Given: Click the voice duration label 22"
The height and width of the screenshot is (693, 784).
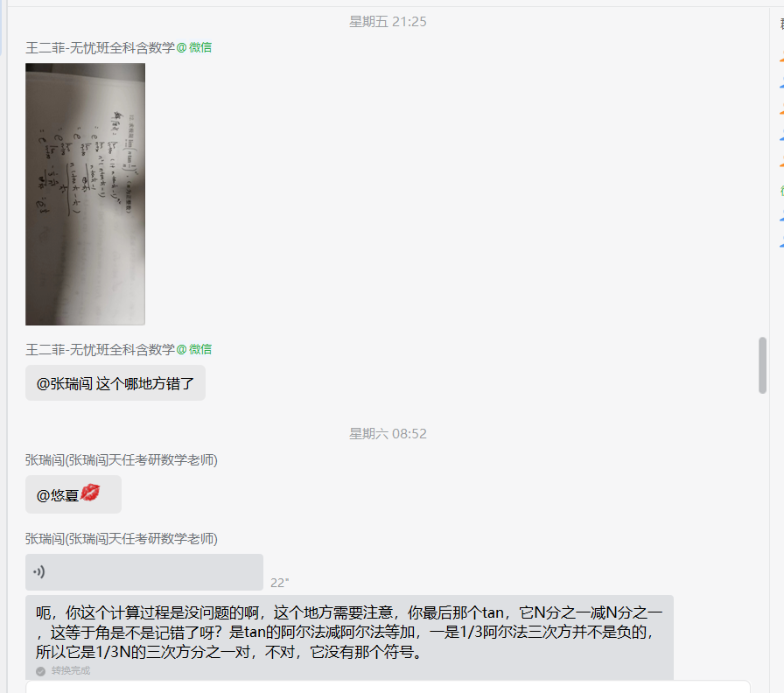Looking at the screenshot, I should [x=279, y=583].
